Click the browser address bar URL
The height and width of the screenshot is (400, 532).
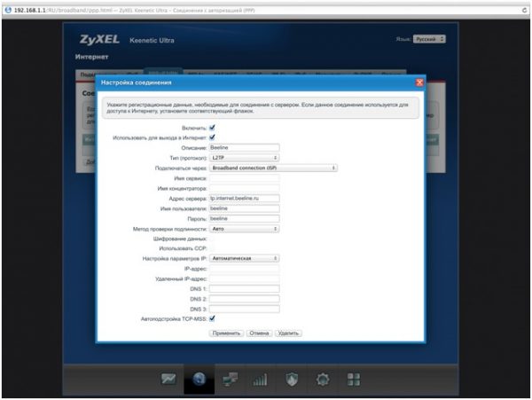coord(134,11)
